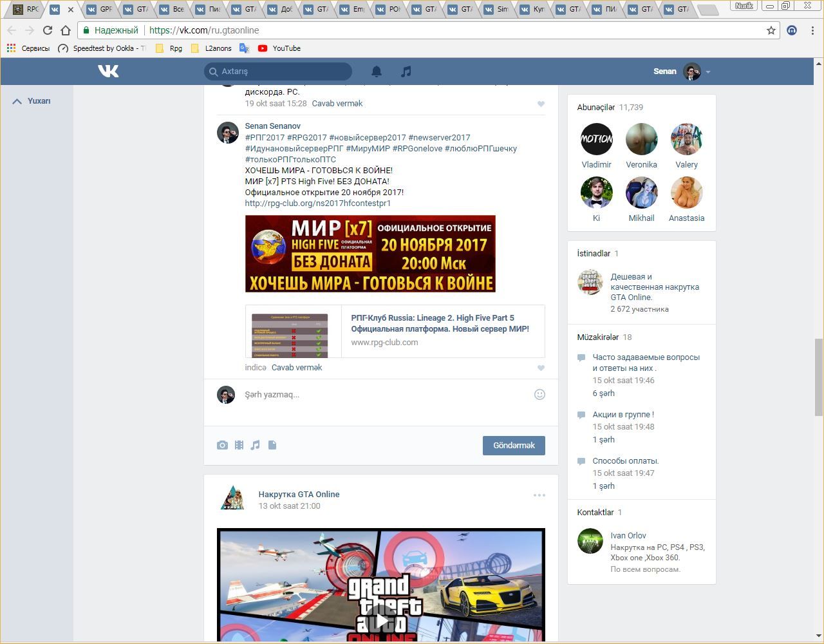Switch to the Доб browser tab

281,9
